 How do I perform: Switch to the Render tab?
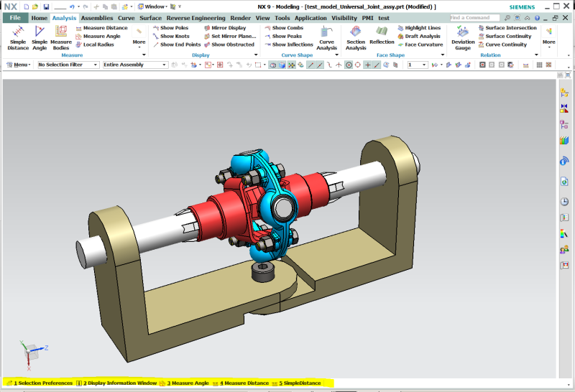[241, 18]
